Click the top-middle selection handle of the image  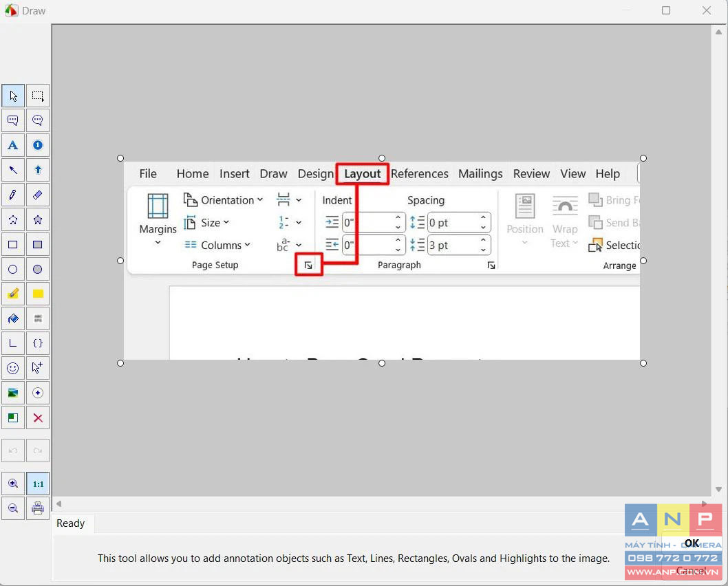382,158
